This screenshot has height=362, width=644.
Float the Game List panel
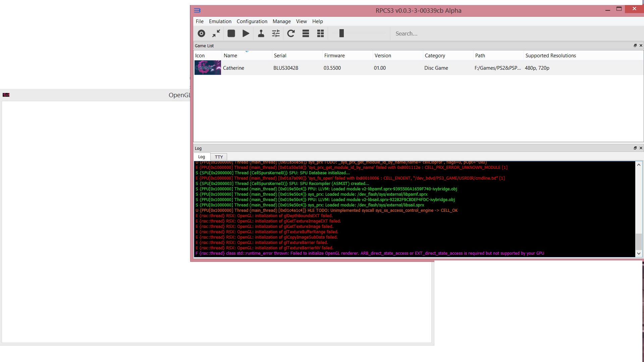coord(635,46)
